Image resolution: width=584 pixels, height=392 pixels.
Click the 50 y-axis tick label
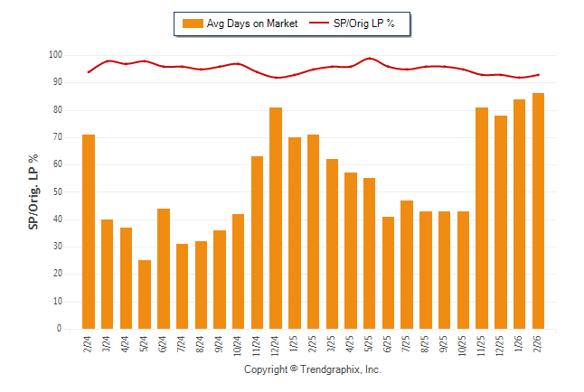(57, 192)
